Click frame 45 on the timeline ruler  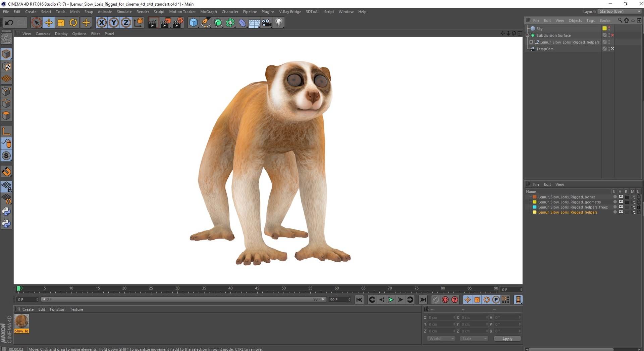click(x=257, y=289)
